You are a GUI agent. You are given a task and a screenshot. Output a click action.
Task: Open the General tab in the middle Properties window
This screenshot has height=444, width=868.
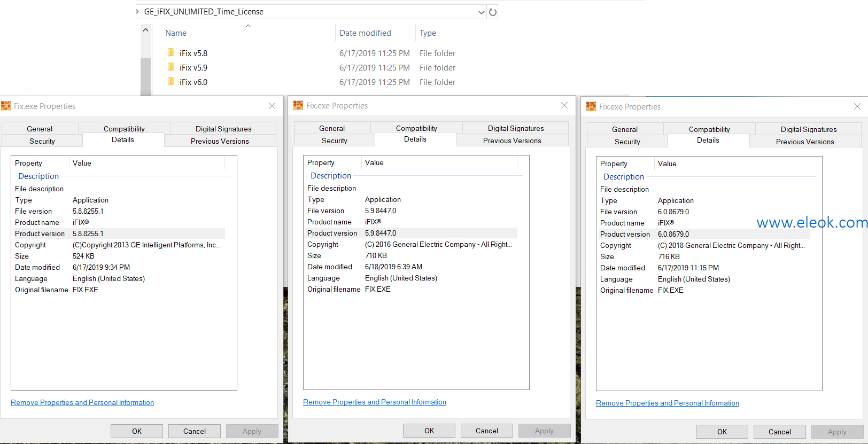[x=332, y=128]
